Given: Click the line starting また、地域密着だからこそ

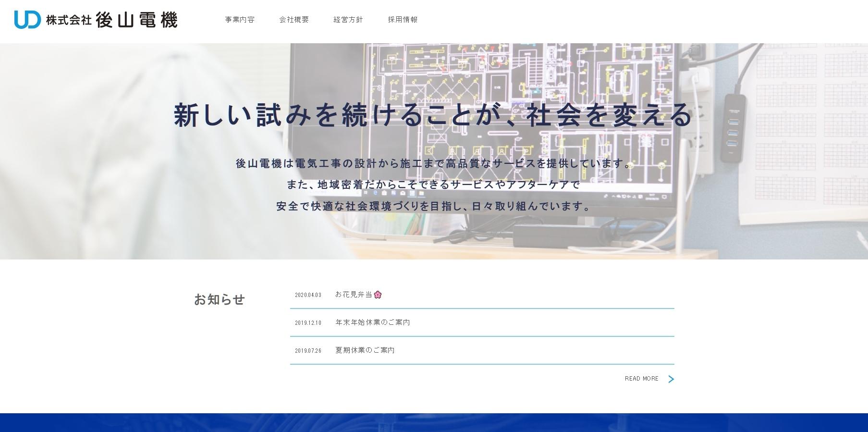Looking at the screenshot, I should click(x=434, y=185).
